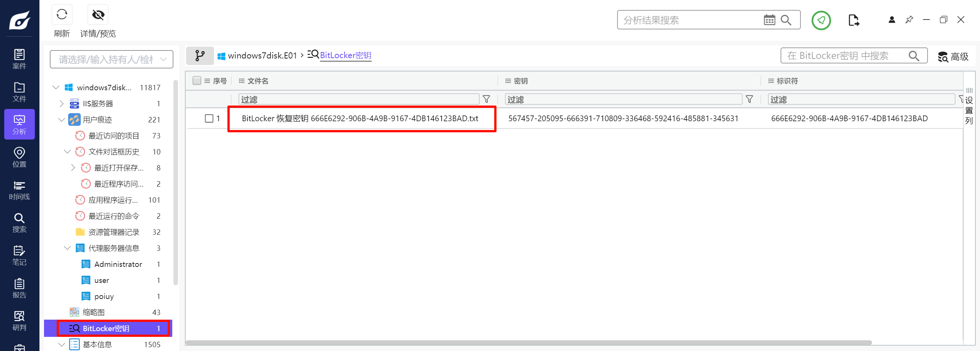
Task: Select the 缩略图 thumbnails tree item
Action: tap(94, 312)
